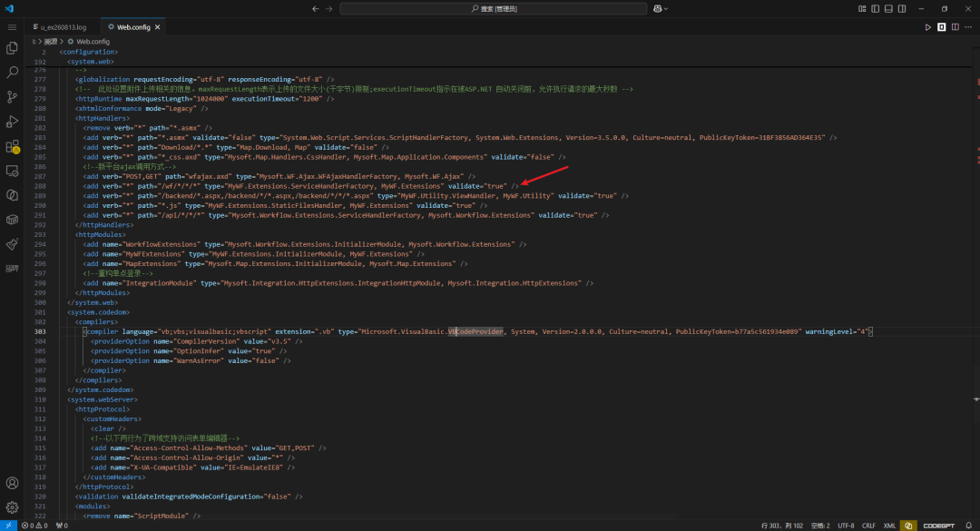Click the CRLF line ending indicator
980x531 pixels.
868,526
